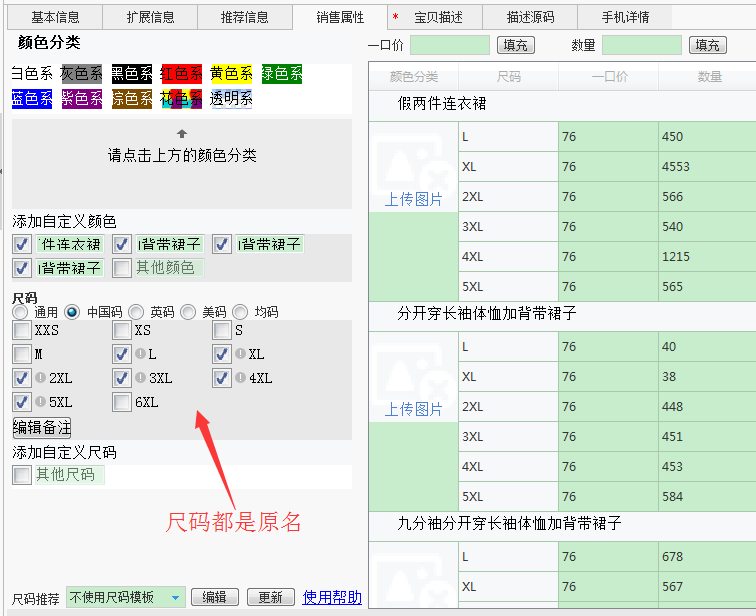Click the 一口价 bulk price input field
The image size is (756, 616).
click(449, 45)
